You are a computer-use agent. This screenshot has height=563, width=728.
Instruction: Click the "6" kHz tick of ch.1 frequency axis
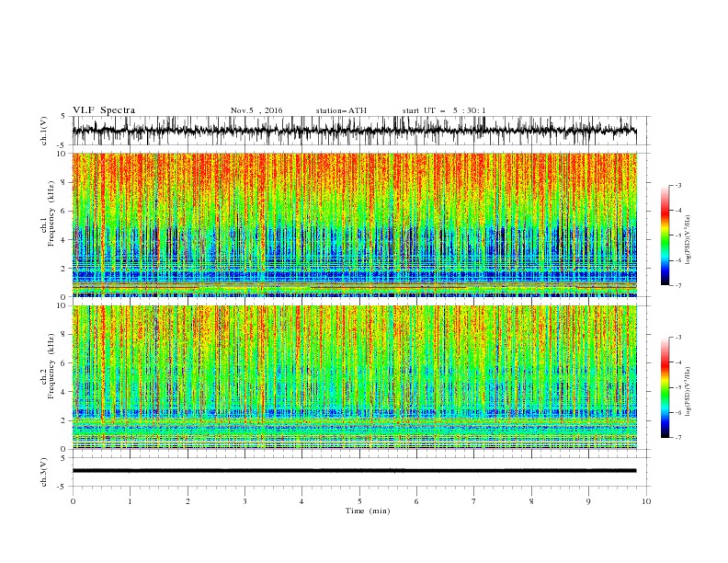(x=64, y=211)
